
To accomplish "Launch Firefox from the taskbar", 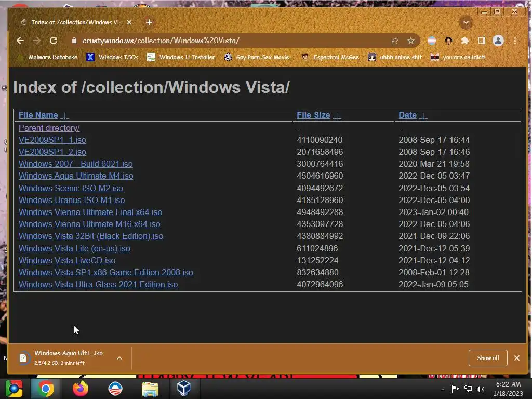I will point(81,389).
